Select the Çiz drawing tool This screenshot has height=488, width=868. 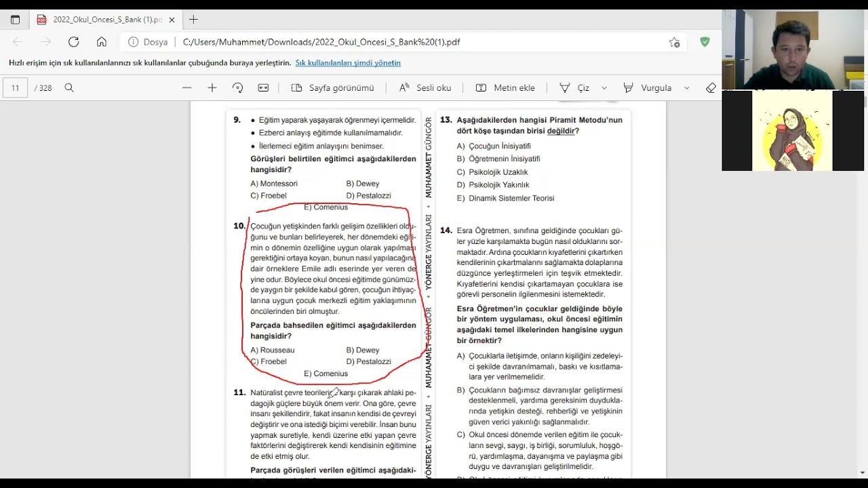[x=575, y=88]
